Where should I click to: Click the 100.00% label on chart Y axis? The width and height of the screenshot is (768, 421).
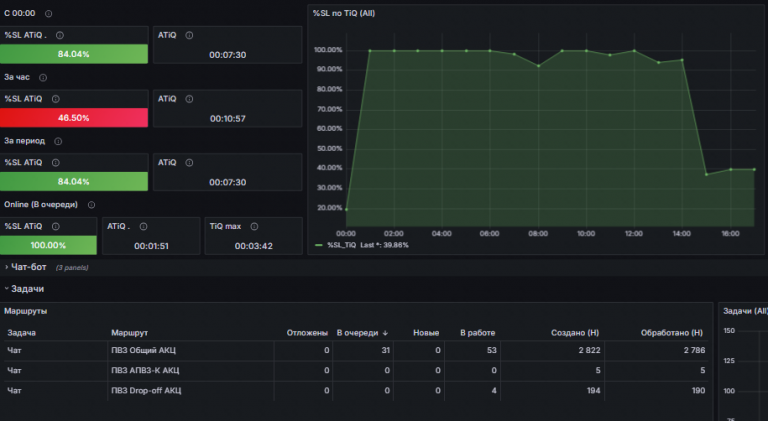point(328,50)
